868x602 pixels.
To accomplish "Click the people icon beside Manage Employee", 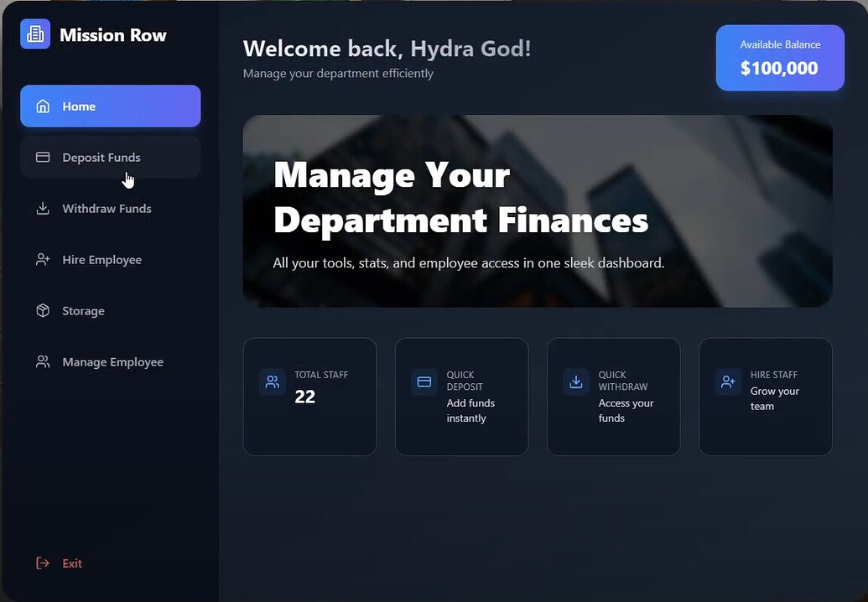I will click(42, 361).
